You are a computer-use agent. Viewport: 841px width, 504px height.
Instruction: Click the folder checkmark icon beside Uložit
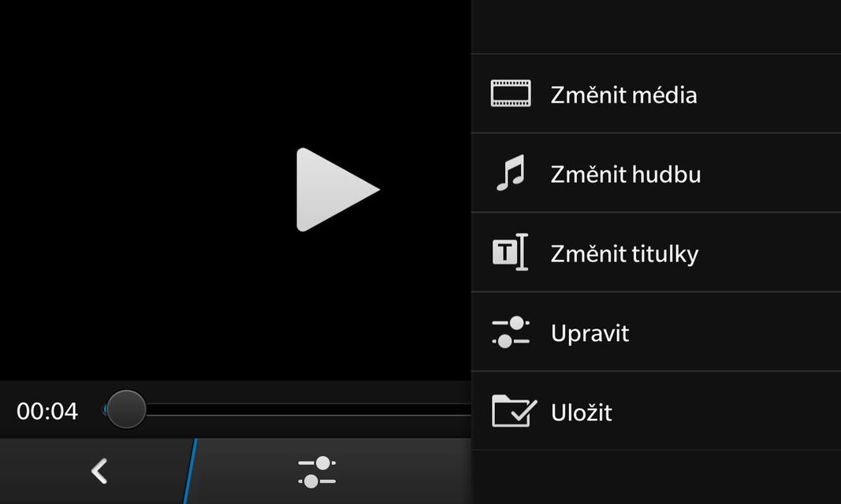tap(513, 411)
